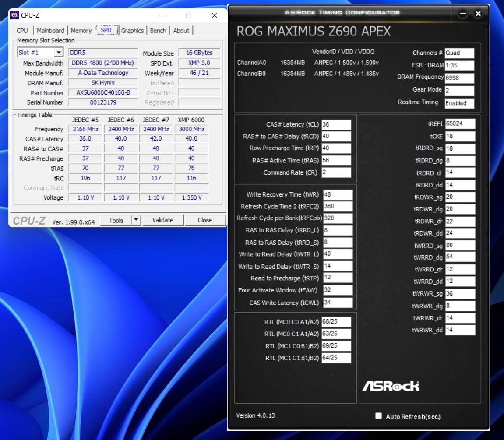Click the CAS# Latency (tCL) value field
Screen dimensions: 504x440
coord(336,124)
